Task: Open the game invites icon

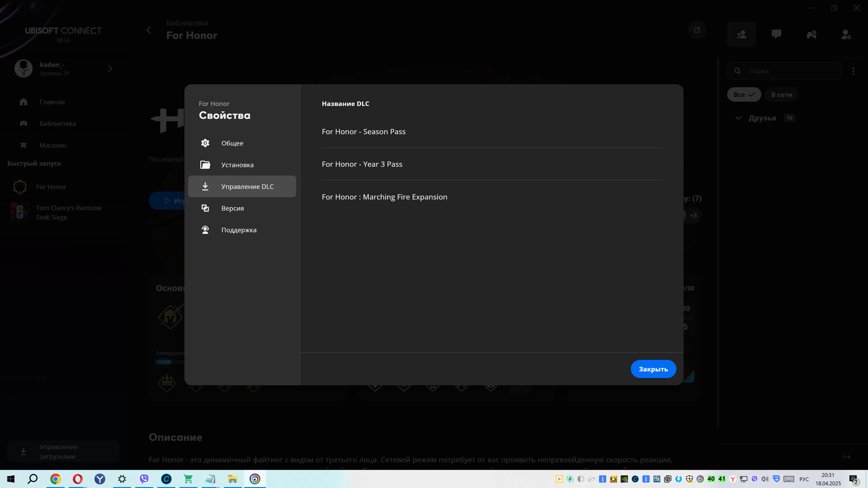Action: pyautogui.click(x=811, y=34)
